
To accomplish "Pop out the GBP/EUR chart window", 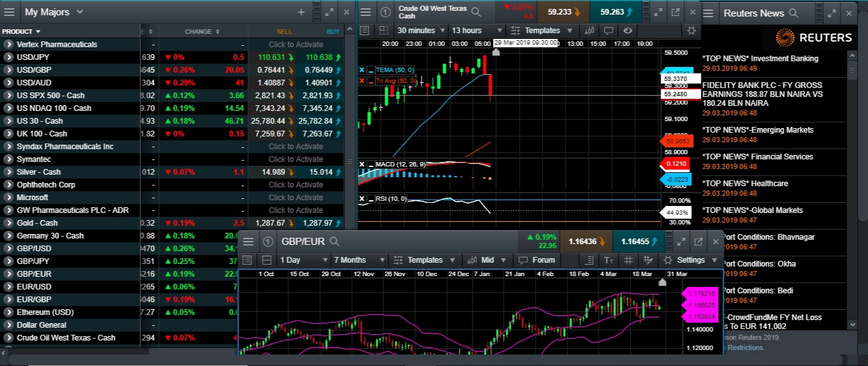I will click(x=698, y=242).
